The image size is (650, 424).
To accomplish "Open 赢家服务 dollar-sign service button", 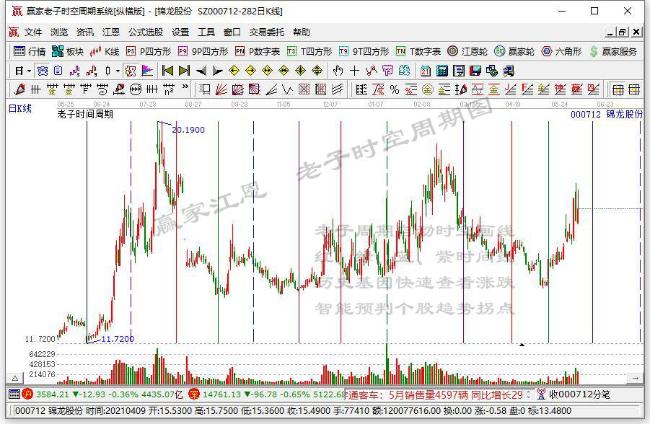I will 613,51.
